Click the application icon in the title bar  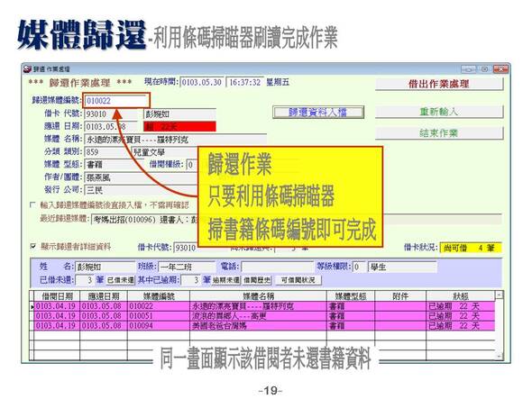[x=27, y=69]
